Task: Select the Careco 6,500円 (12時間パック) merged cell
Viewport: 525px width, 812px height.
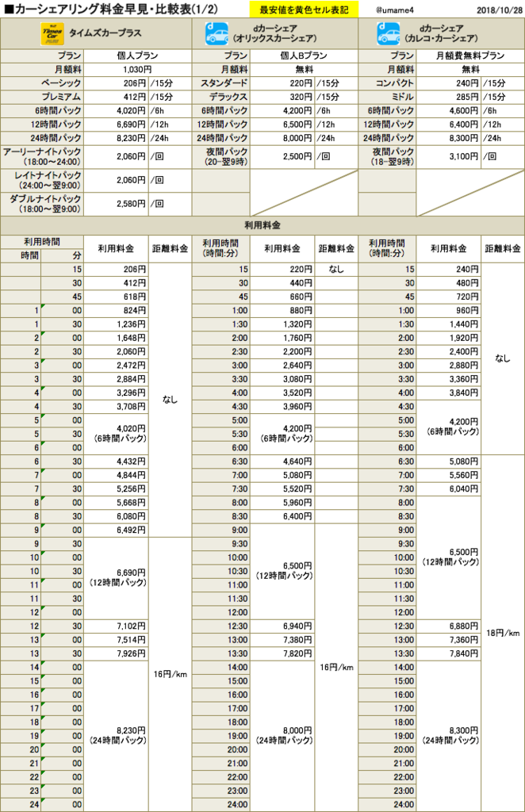Action: coord(448,557)
